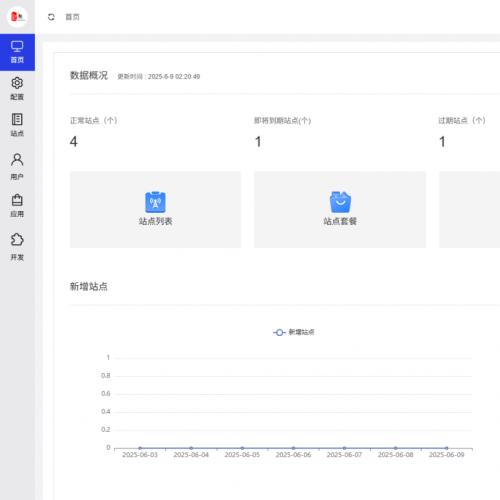Click the 2025-06-06 data point on chart
The height and width of the screenshot is (500, 500).
click(293, 448)
